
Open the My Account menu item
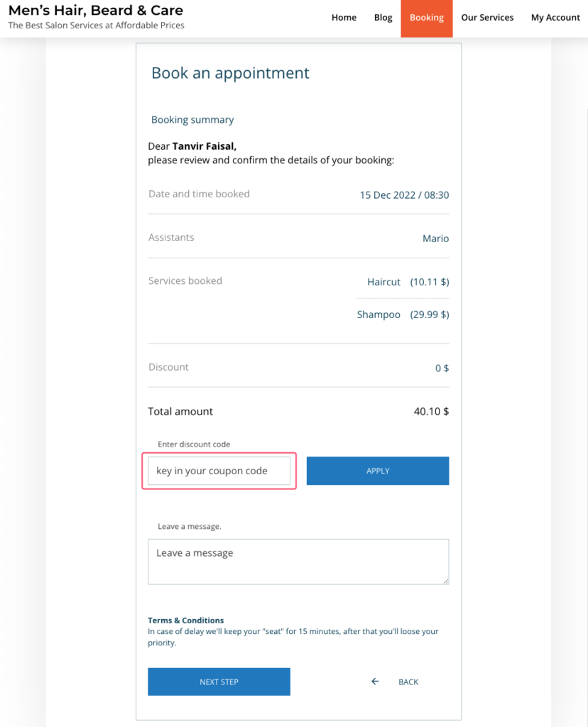(x=555, y=17)
